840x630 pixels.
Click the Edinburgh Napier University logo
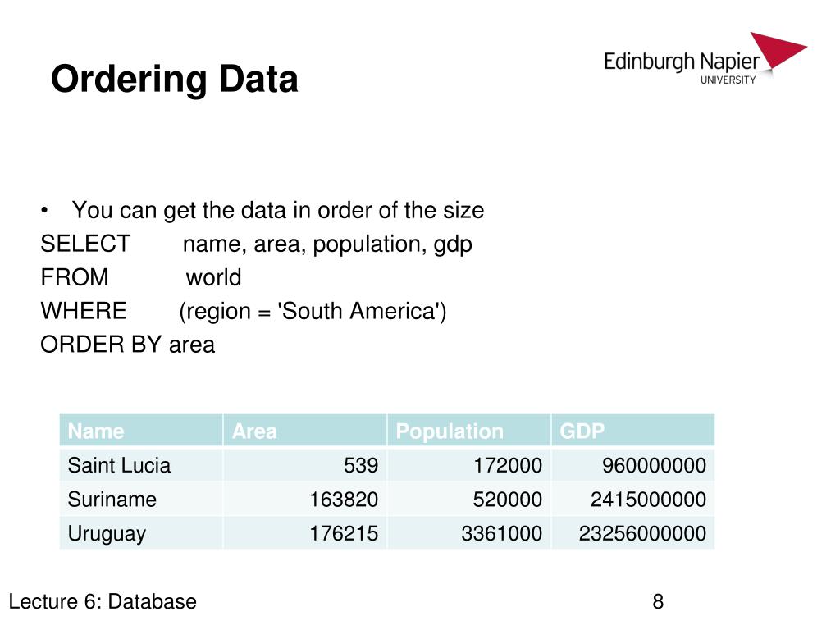705,58
